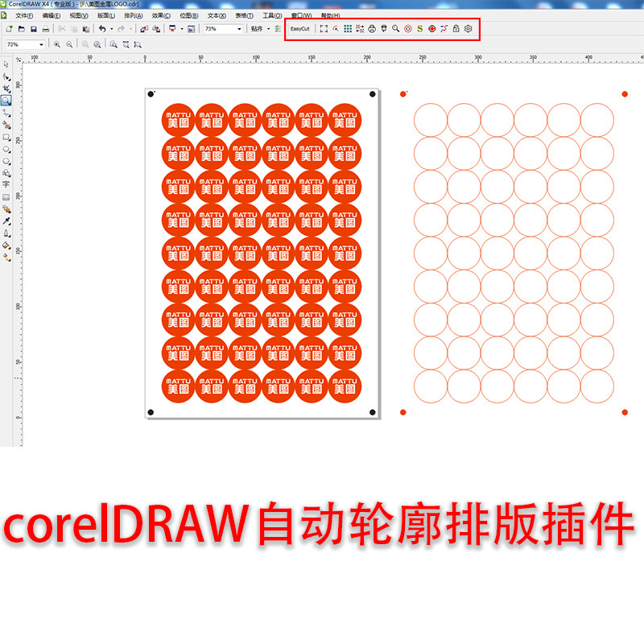Click EasyCut green S icon
644x644 pixels.
[419, 29]
